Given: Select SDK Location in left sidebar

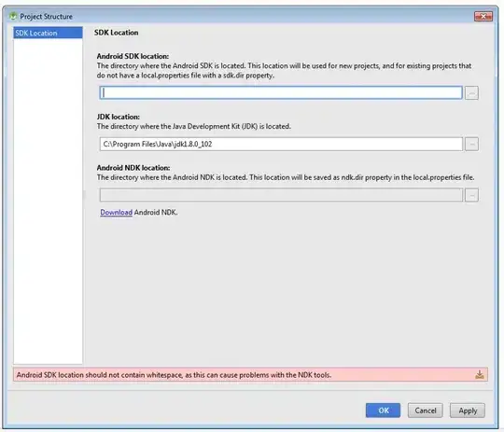Looking at the screenshot, I should click(x=48, y=33).
